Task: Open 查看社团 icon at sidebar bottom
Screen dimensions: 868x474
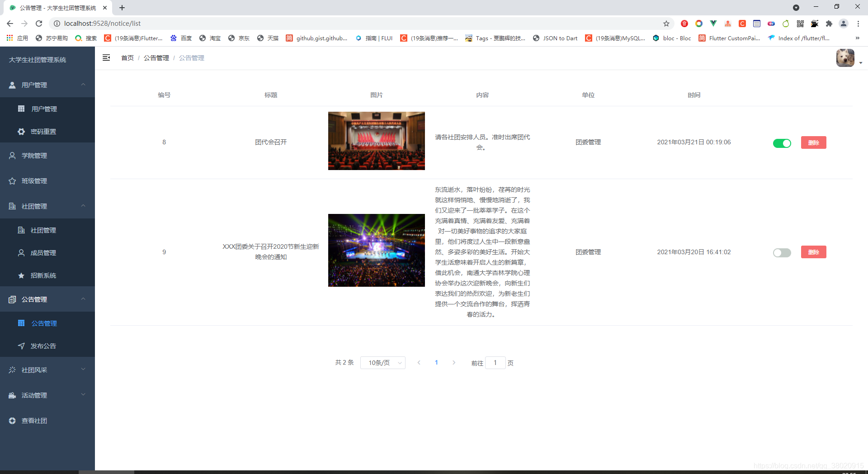Action: point(12,421)
